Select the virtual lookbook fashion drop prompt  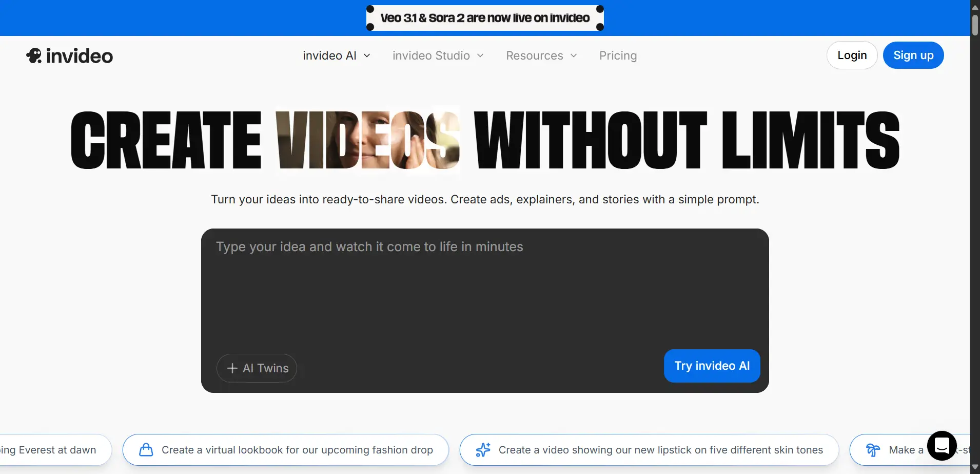pos(297,450)
